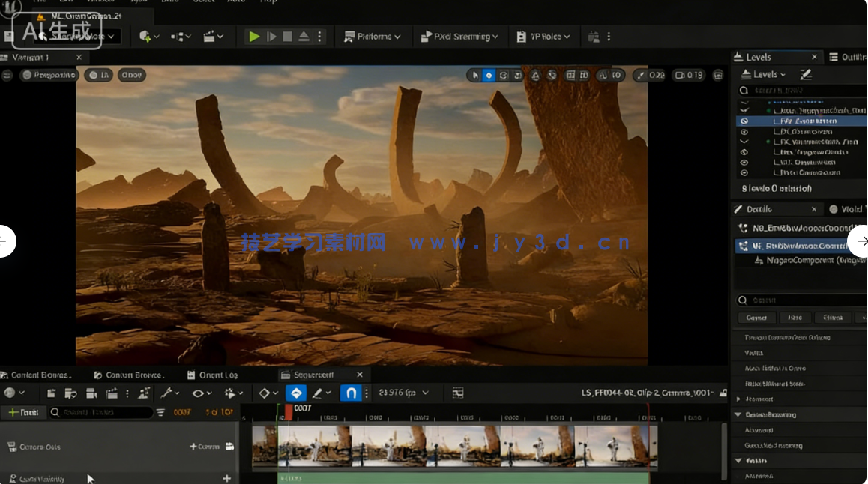Open the frame rate fps dropdown
Viewport: 868px width, 484px height.
pyautogui.click(x=404, y=393)
